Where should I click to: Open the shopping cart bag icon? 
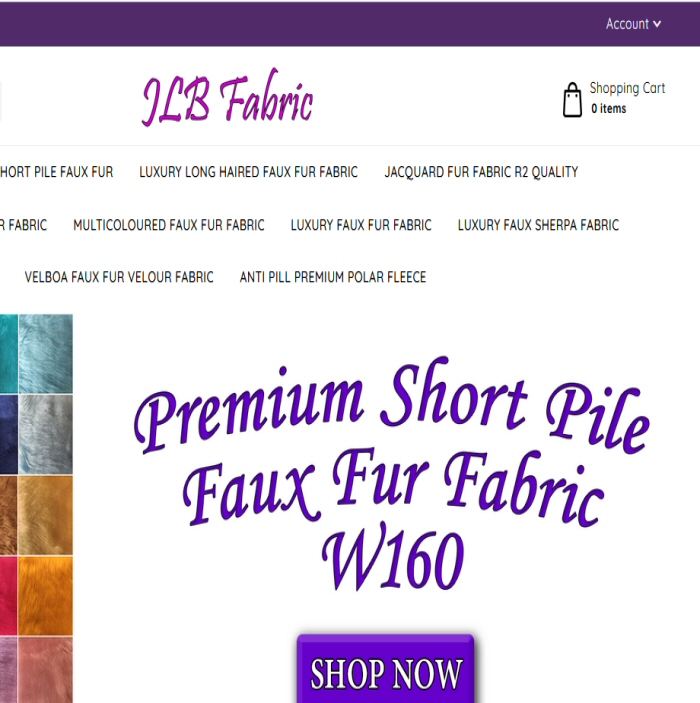(x=572, y=100)
